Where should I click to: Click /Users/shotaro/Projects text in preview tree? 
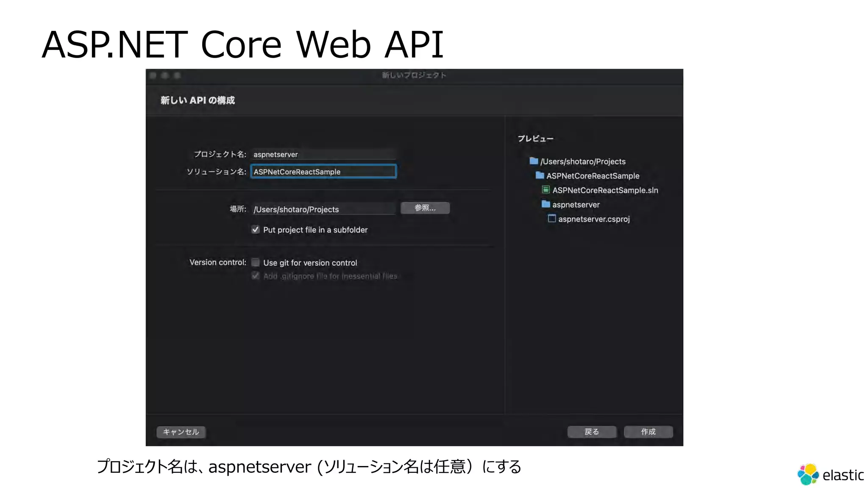583,161
